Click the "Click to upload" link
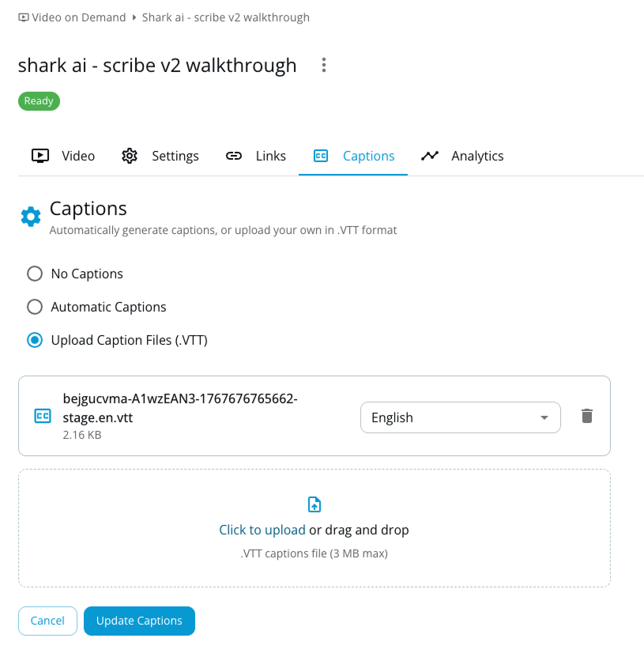This screenshot has height=657, width=644. [262, 530]
